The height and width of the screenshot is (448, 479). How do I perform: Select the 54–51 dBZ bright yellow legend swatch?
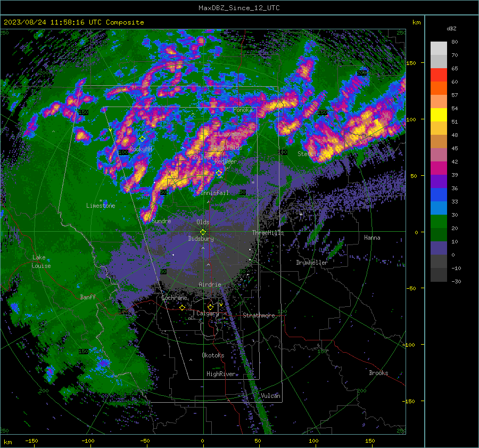click(439, 115)
